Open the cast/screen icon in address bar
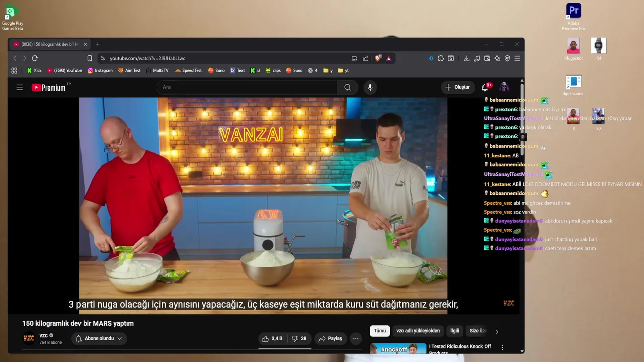Viewport: 644px width, 362px height. coord(354,58)
